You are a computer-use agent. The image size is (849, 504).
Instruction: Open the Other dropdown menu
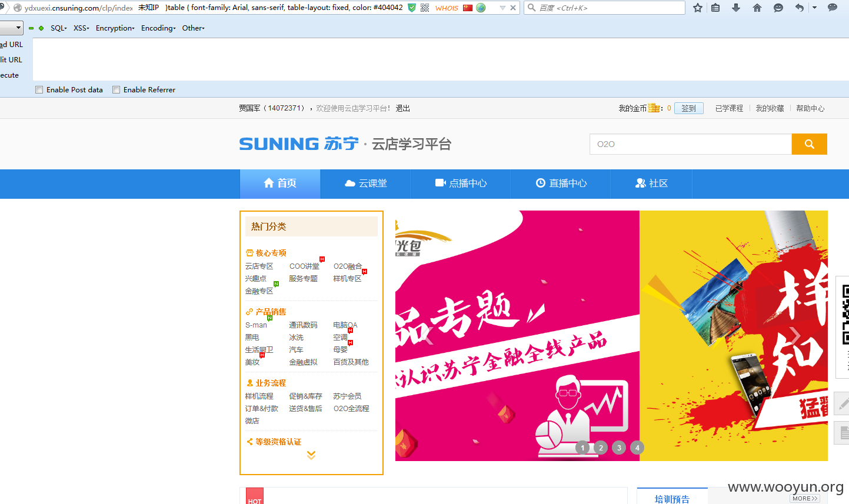click(194, 28)
